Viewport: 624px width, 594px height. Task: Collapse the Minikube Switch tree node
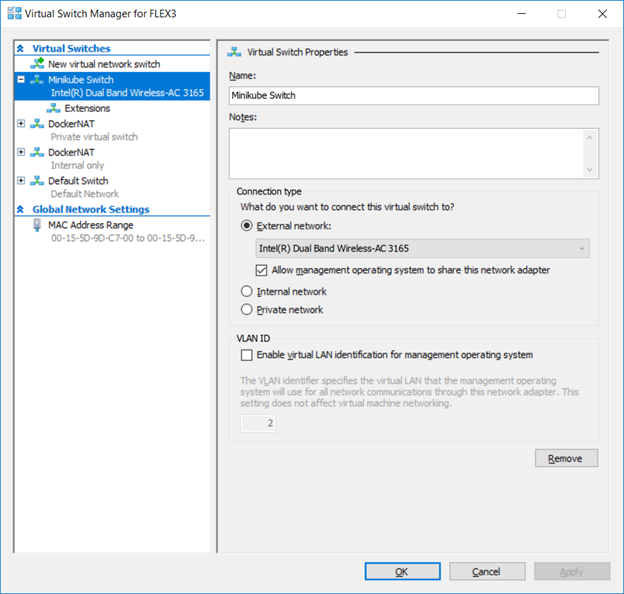point(21,80)
